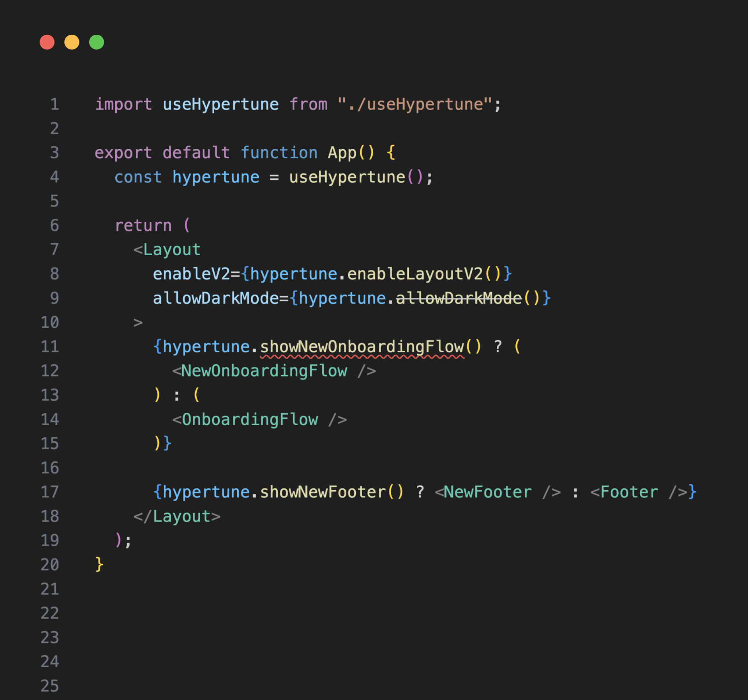Click the red close window dot
Screen dimensions: 748x700
(47, 42)
